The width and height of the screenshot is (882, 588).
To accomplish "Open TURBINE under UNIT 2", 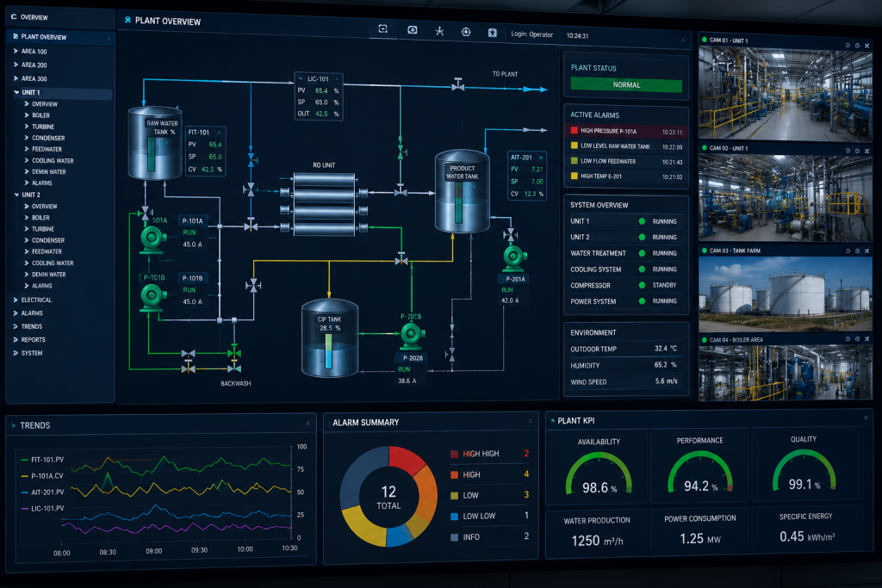I will (x=43, y=229).
